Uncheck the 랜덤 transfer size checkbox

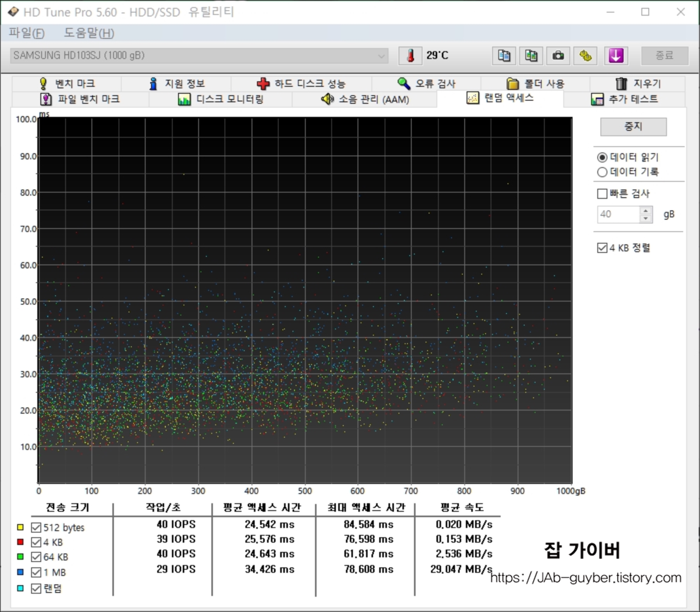tap(36, 589)
